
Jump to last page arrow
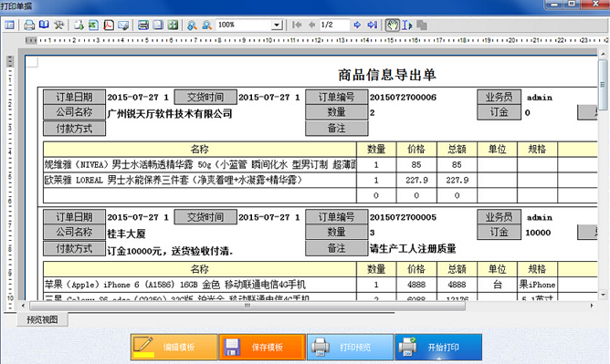click(x=373, y=26)
